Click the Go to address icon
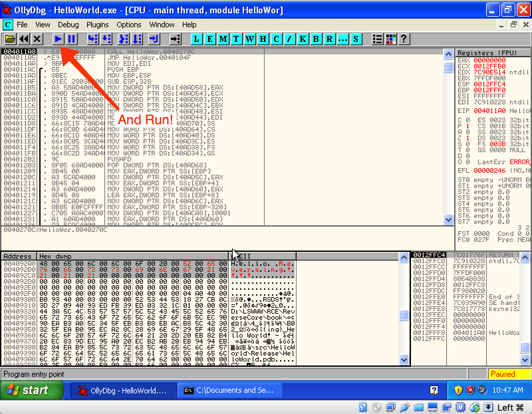 [175, 39]
